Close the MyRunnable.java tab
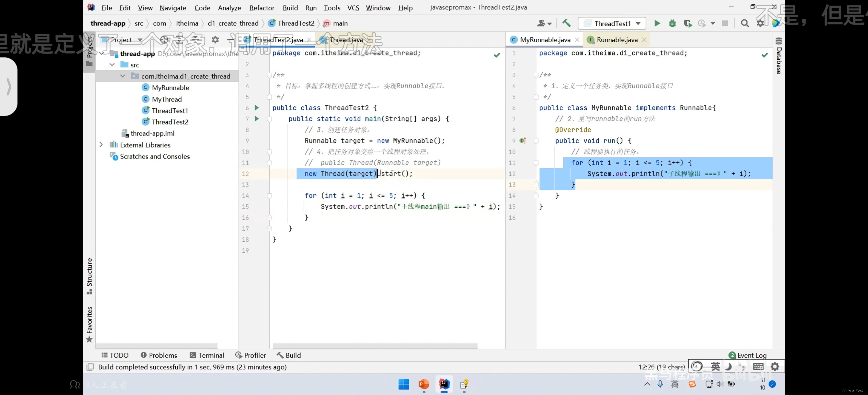 [x=577, y=40]
